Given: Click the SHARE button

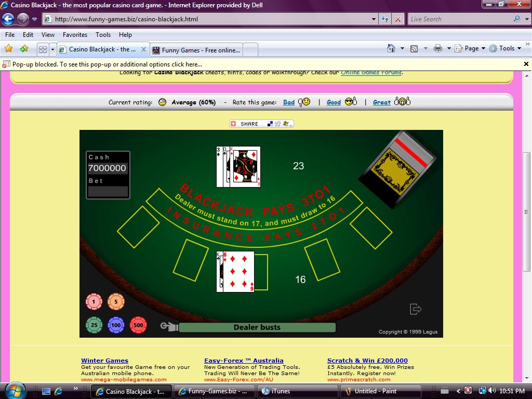Looking at the screenshot, I should click(261, 124).
